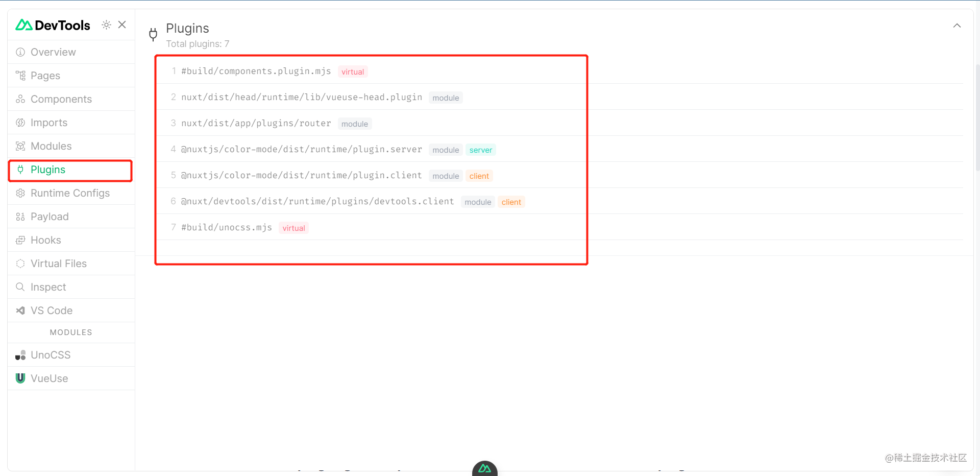Viewport: 980px width, 476px height.
Task: Click the green Nuxt logo at bottom center
Action: [484, 468]
